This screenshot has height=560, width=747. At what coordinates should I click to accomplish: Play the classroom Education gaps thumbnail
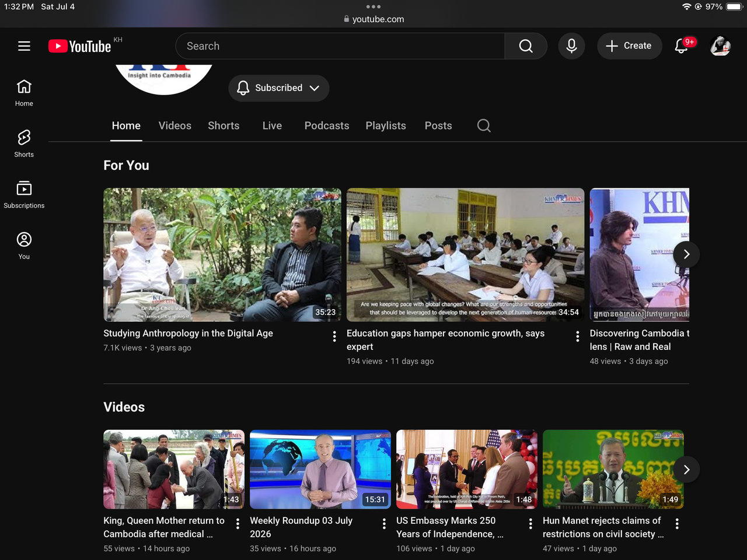pyautogui.click(x=465, y=254)
